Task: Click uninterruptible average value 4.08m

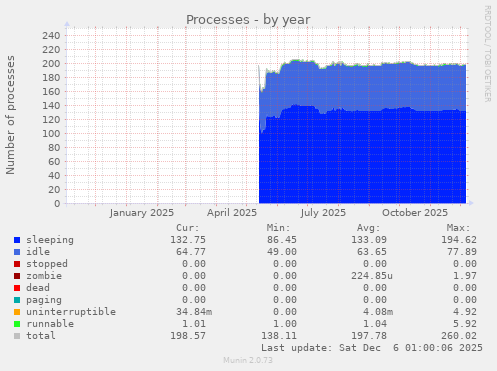Action: [x=378, y=312]
